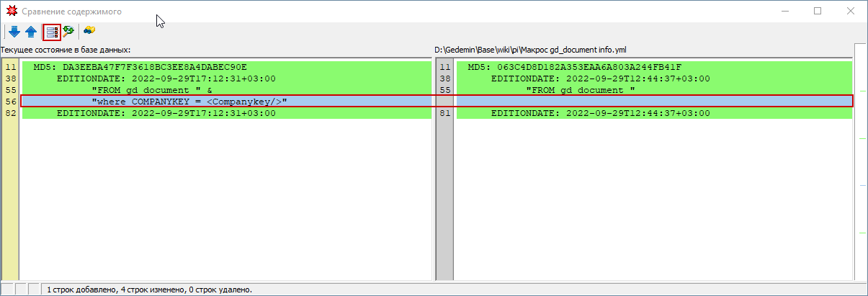The image size is (868, 296).
Task: Click the difference overview strip on far right
Action: pos(862,158)
